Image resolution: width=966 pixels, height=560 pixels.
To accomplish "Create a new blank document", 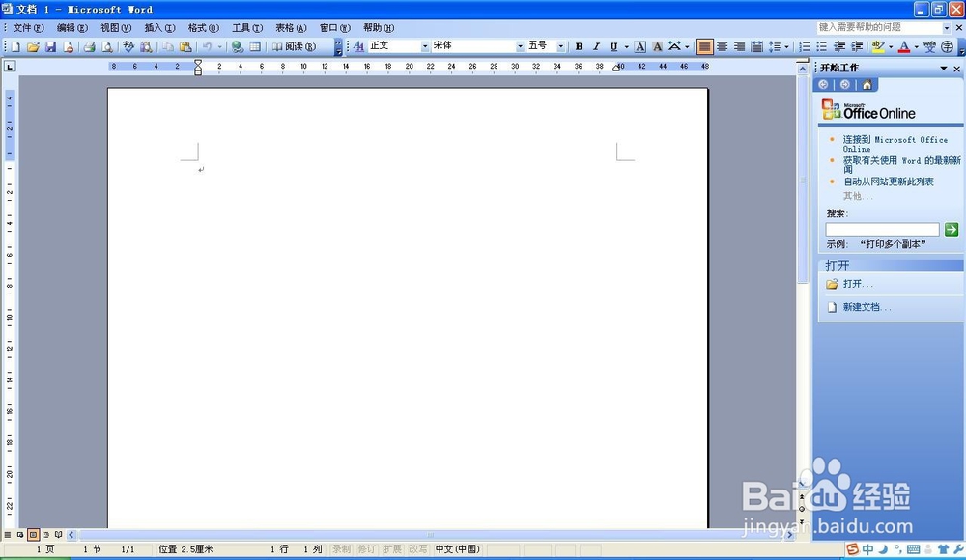I will pos(14,45).
